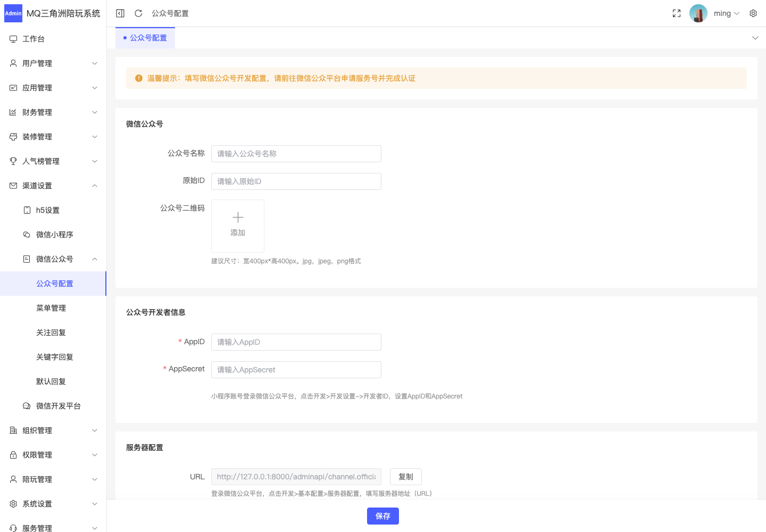Click the 渠道设置 envelope icon
Image resolution: width=766 pixels, height=532 pixels.
(x=13, y=186)
